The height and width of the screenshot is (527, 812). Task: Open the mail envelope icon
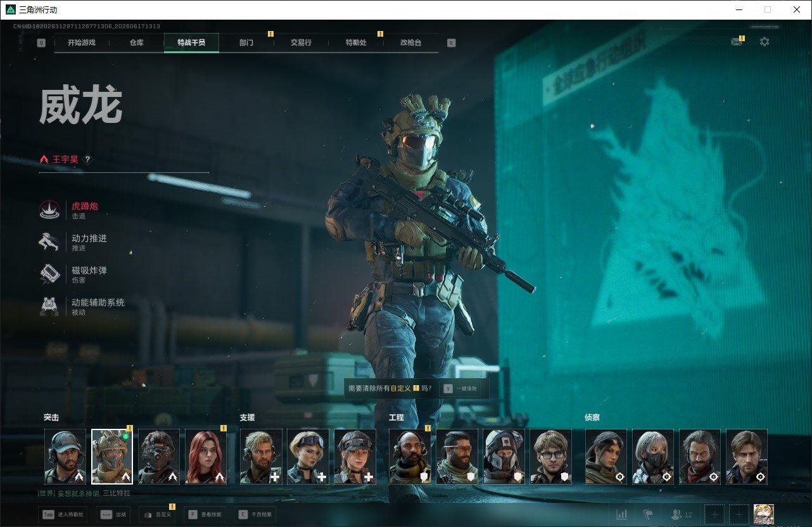737,42
